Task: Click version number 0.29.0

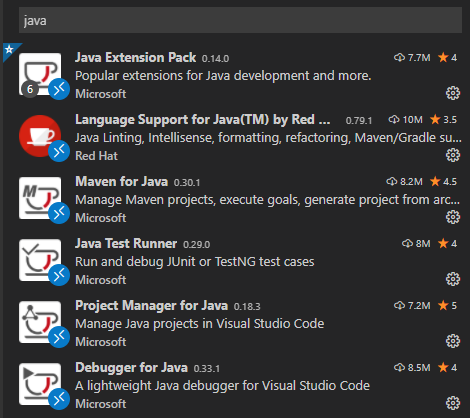Action: point(196,245)
